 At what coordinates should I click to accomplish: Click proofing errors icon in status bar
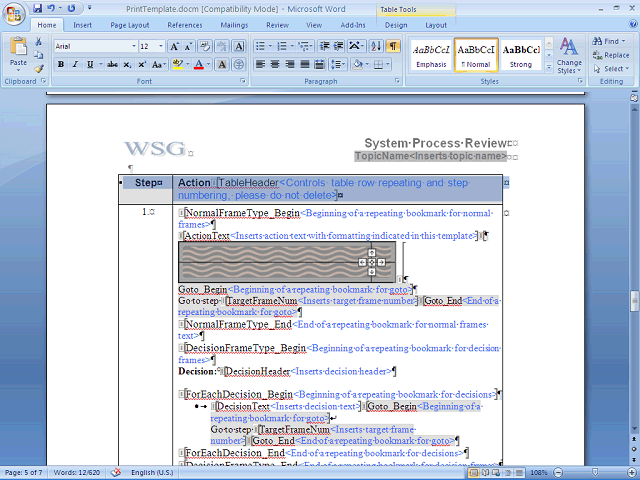coord(116,472)
